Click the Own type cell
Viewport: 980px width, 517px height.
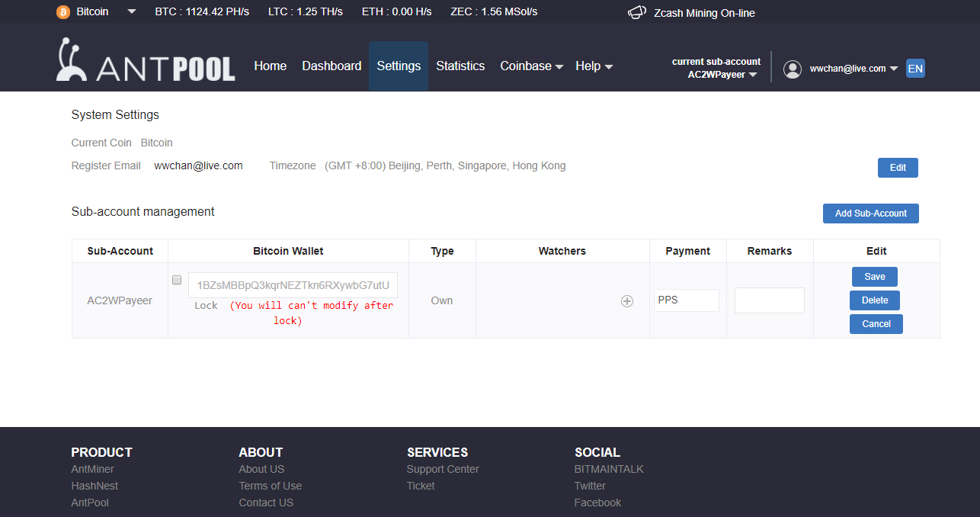[442, 300]
